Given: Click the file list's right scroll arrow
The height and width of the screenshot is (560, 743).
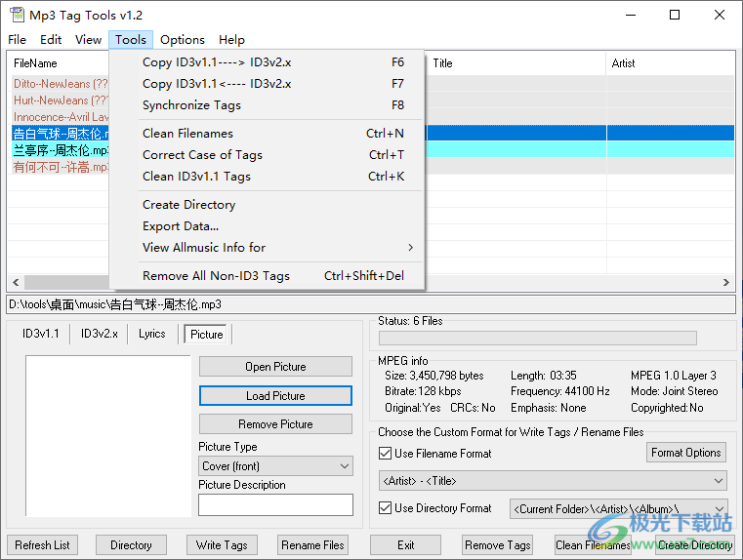Looking at the screenshot, I should pos(726,283).
